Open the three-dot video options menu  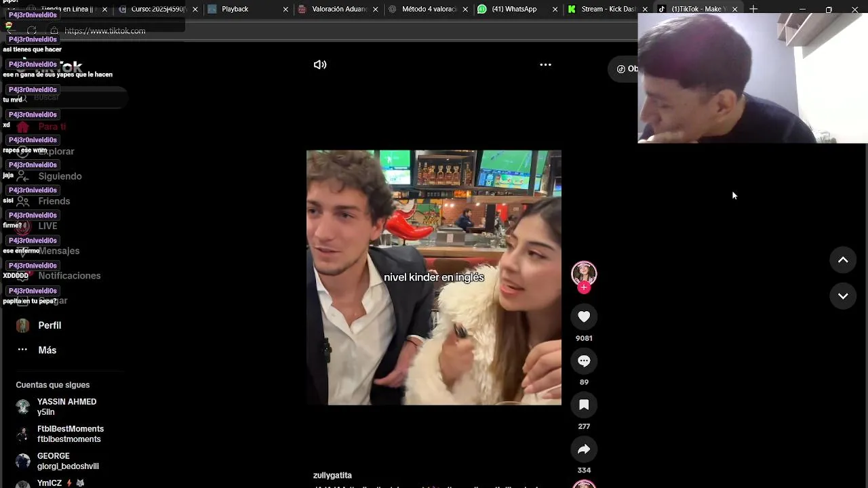click(x=545, y=64)
